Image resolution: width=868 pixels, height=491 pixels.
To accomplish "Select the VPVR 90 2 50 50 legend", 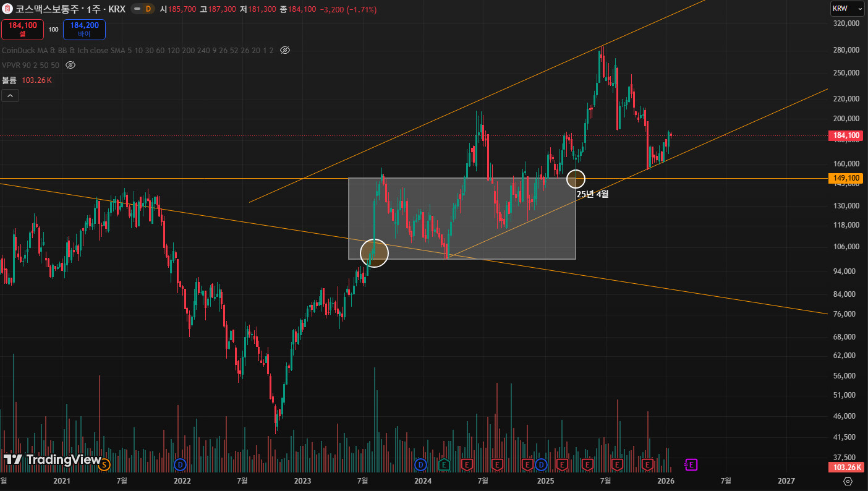I will [x=31, y=65].
